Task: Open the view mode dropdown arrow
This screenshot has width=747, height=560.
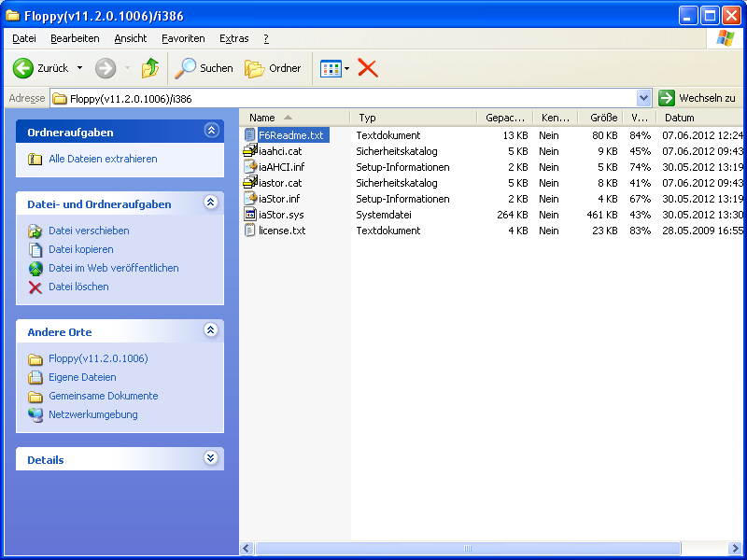Action: click(346, 68)
